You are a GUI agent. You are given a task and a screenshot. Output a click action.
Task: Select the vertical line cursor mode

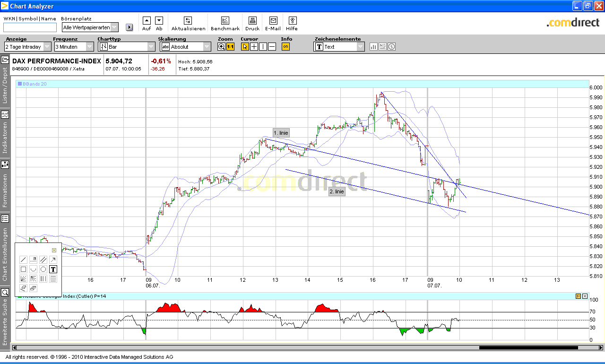click(x=263, y=46)
